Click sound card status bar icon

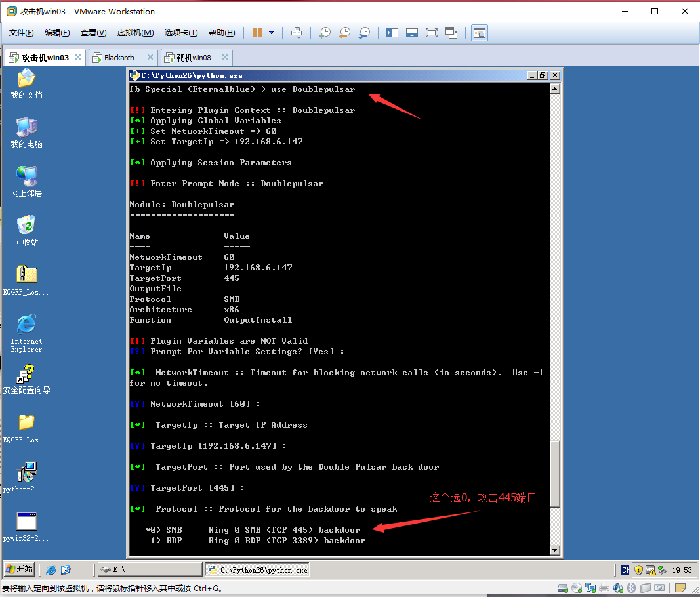coord(618,588)
